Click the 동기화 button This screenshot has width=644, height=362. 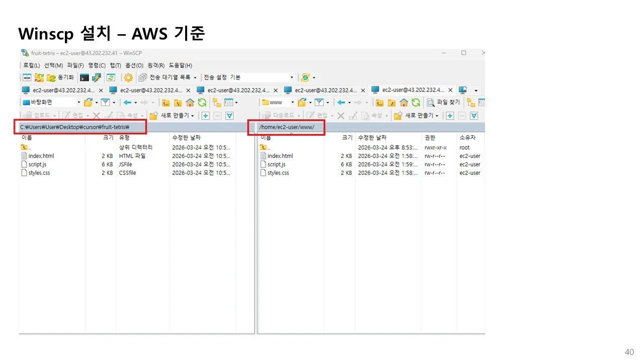click(61, 77)
